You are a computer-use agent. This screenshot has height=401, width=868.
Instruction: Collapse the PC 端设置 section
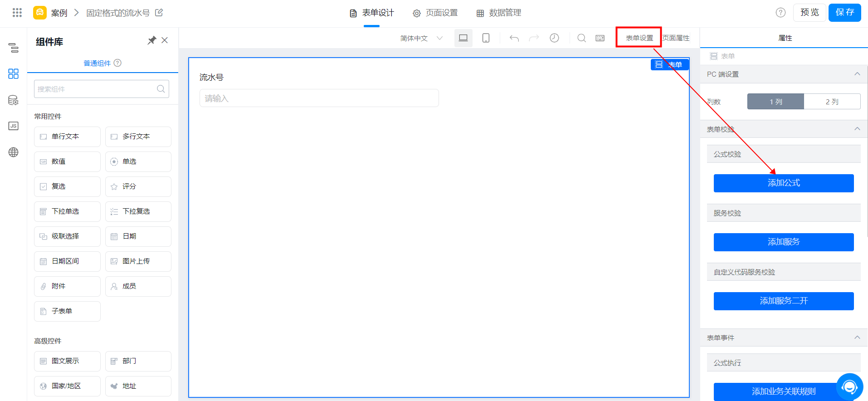[857, 74]
